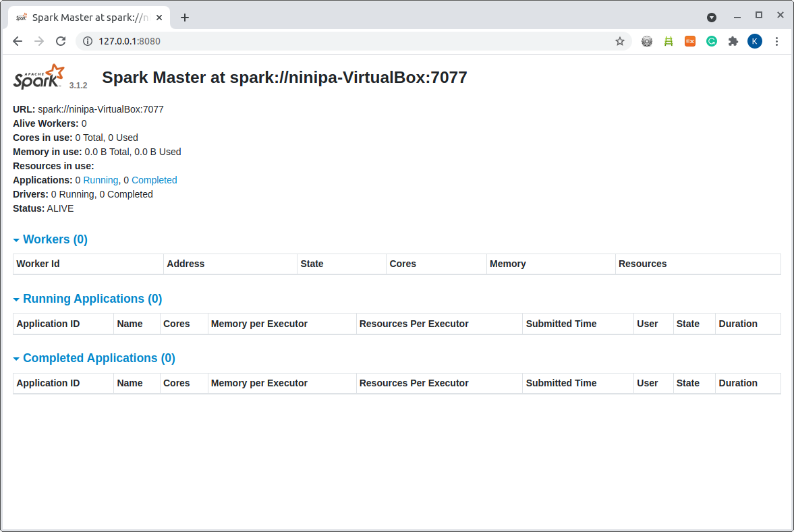Click the Apache Spark logo
Viewport: 794px width, 532px height.
39,77
